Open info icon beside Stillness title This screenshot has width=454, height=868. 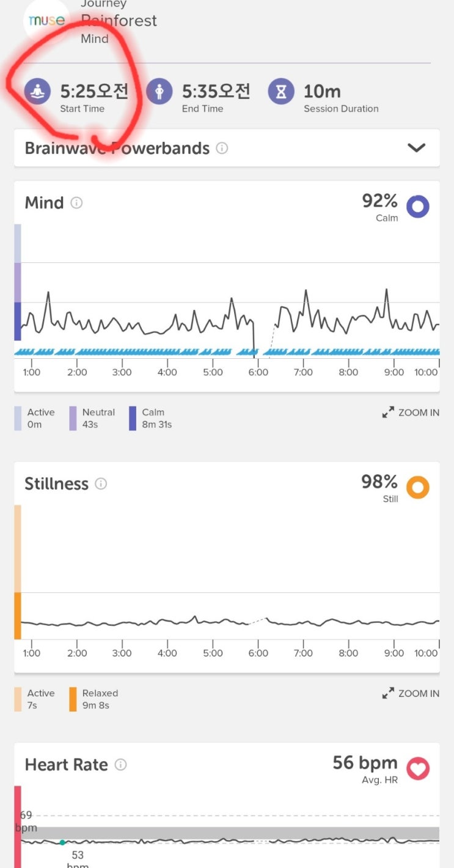101,484
